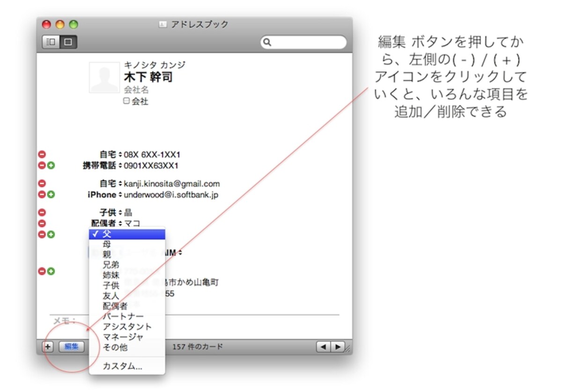Click the contact photo placeholder

(104, 77)
